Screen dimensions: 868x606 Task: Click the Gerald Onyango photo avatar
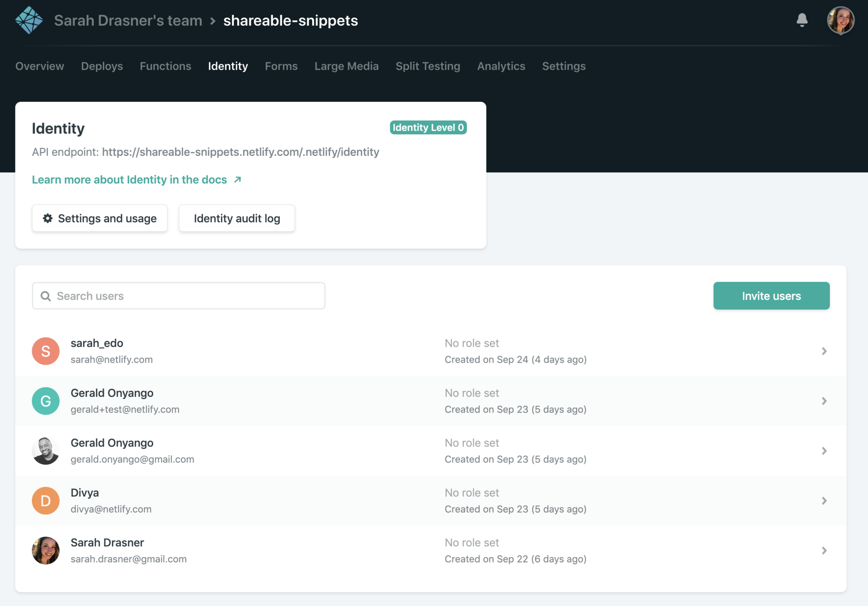46,451
